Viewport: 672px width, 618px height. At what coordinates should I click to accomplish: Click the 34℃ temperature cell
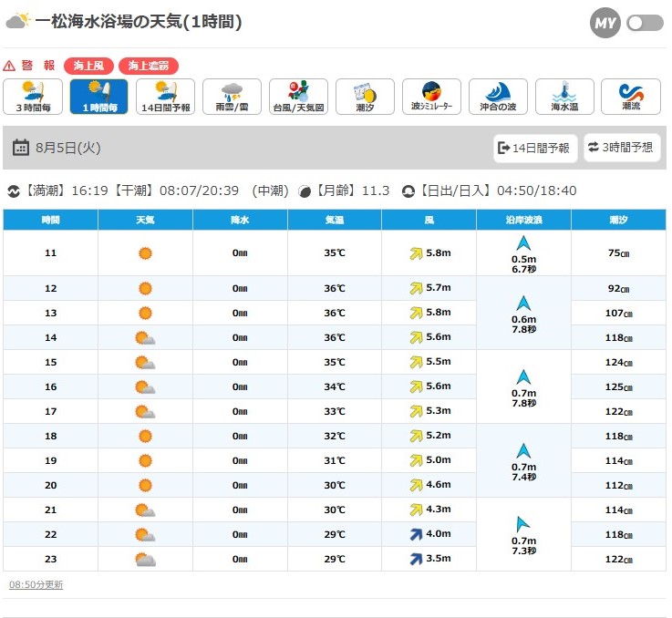click(x=335, y=386)
